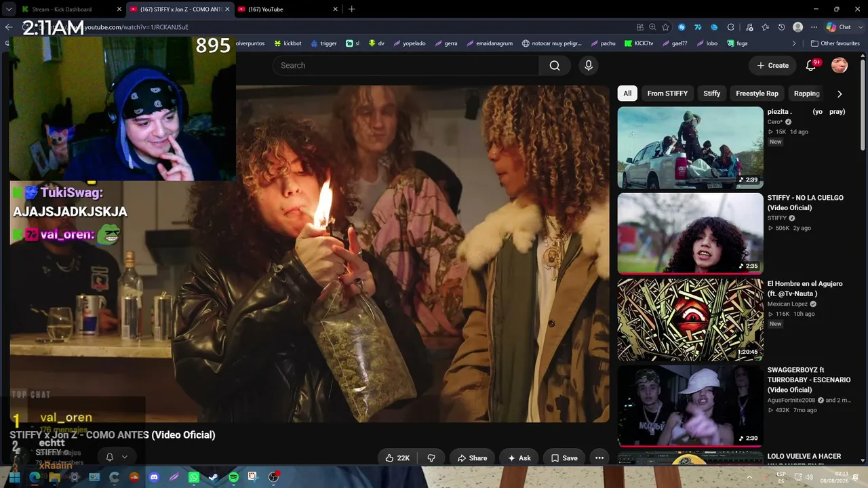
Task: Close the Kick Dashboard tab
Action: pyautogui.click(x=119, y=9)
